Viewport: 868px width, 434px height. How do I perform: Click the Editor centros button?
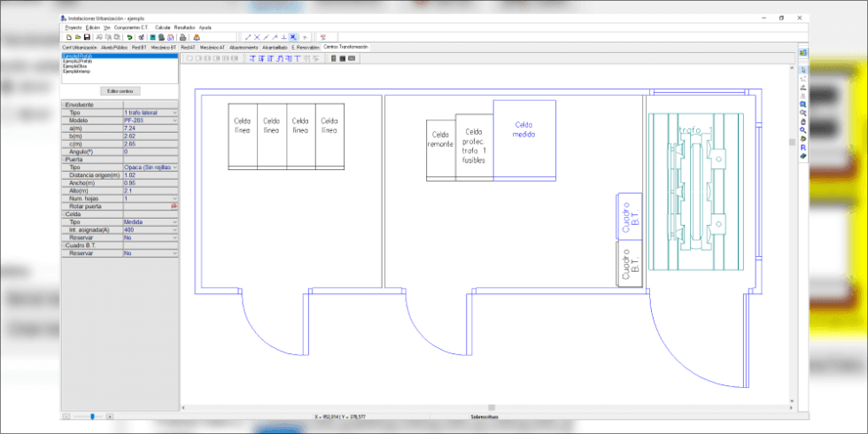(x=119, y=91)
